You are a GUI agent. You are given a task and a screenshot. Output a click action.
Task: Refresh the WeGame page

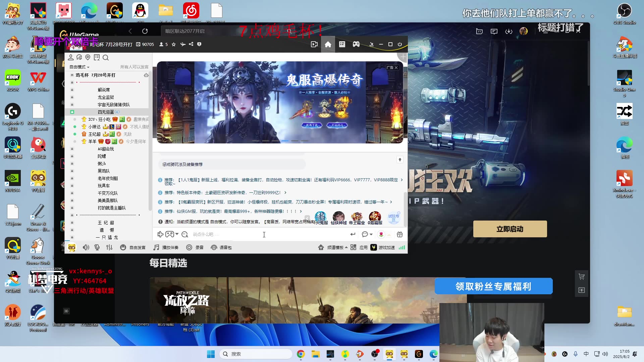145,31
